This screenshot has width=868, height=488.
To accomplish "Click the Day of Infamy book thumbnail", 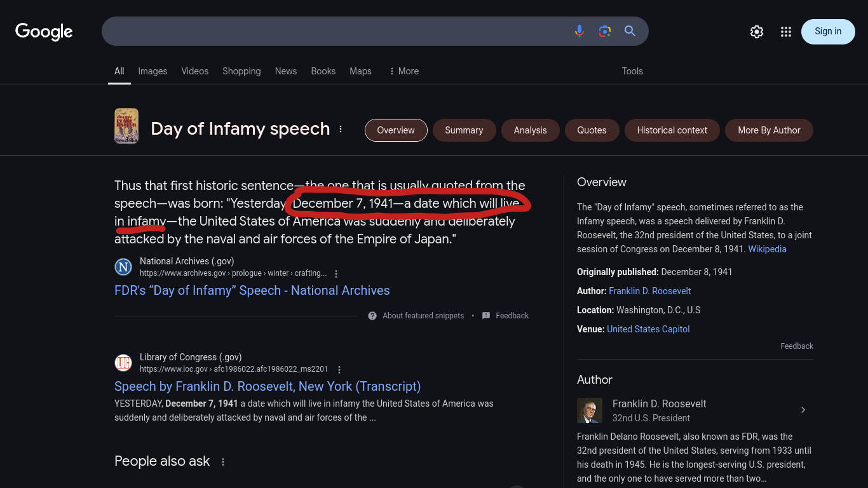I will (x=126, y=126).
